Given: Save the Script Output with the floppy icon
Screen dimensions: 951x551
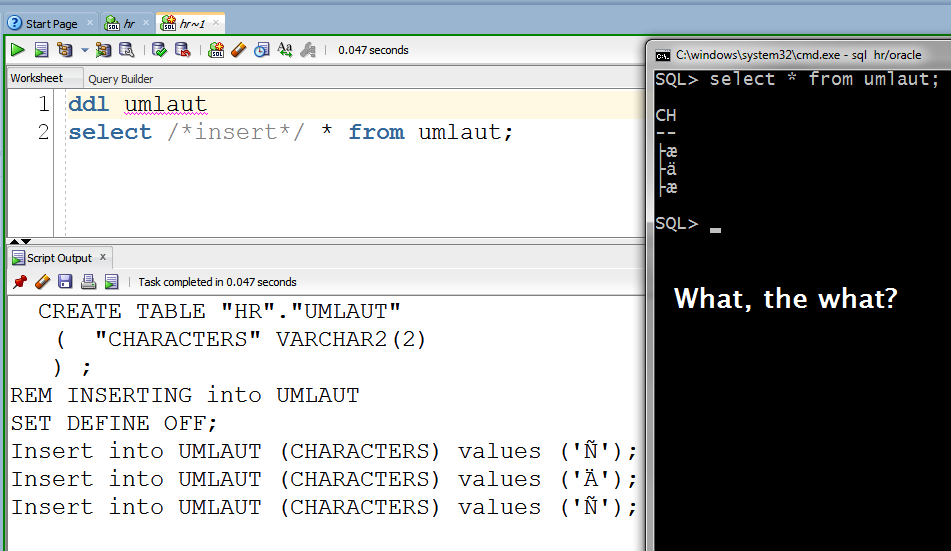Looking at the screenshot, I should pos(65,282).
